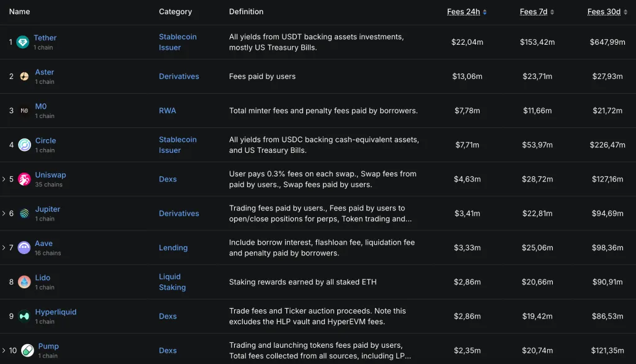Expand the Jupiter row chevron
Image resolution: width=636 pixels, height=364 pixels.
(x=4, y=214)
